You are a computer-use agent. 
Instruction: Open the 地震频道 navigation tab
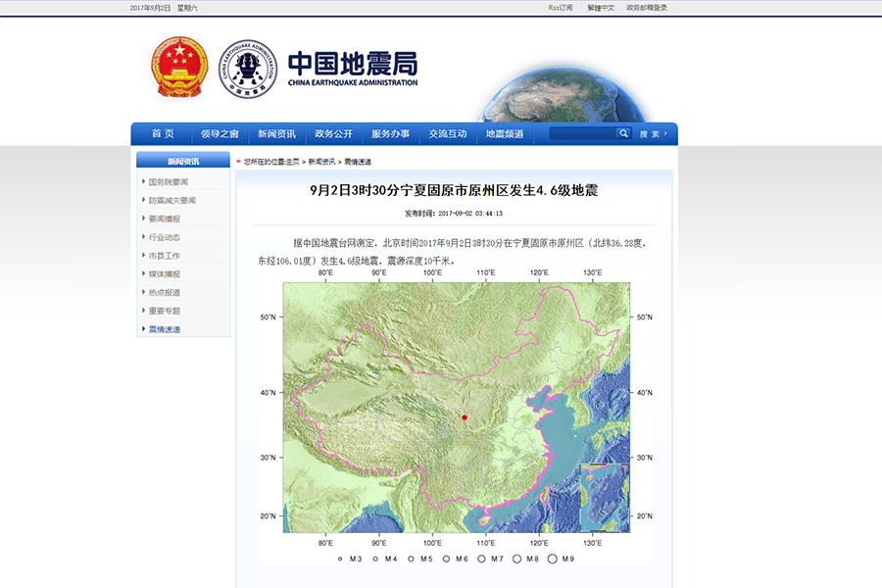(x=505, y=134)
